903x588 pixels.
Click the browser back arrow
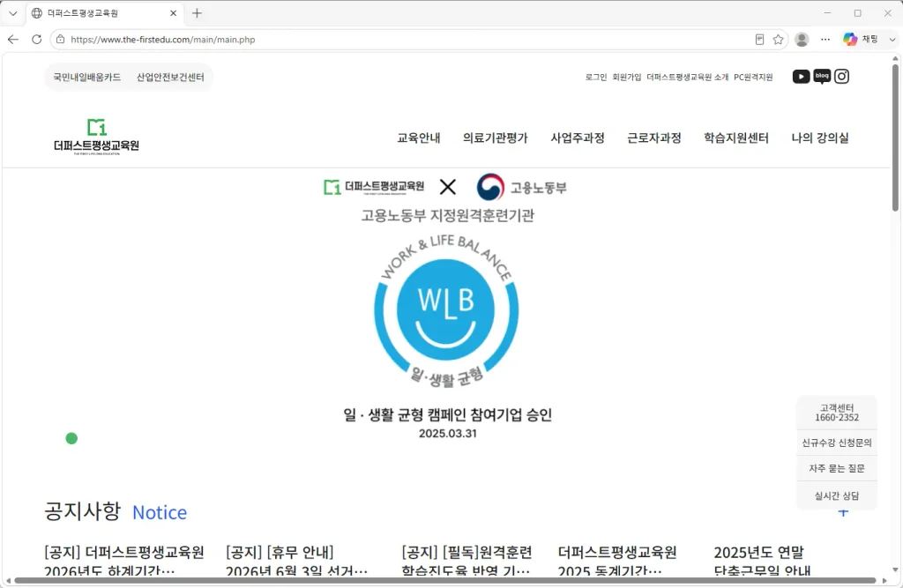pos(13,39)
